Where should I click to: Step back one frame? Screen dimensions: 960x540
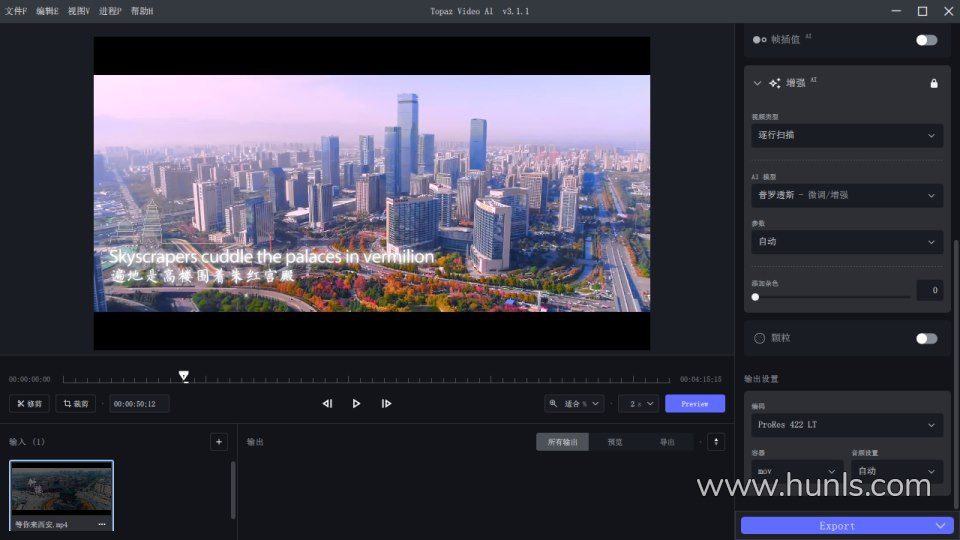click(327, 403)
